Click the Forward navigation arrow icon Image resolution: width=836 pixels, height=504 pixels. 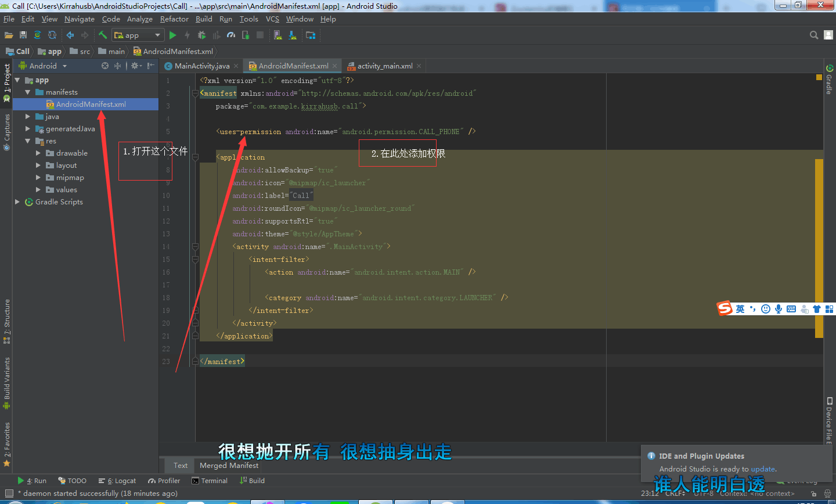coord(85,35)
